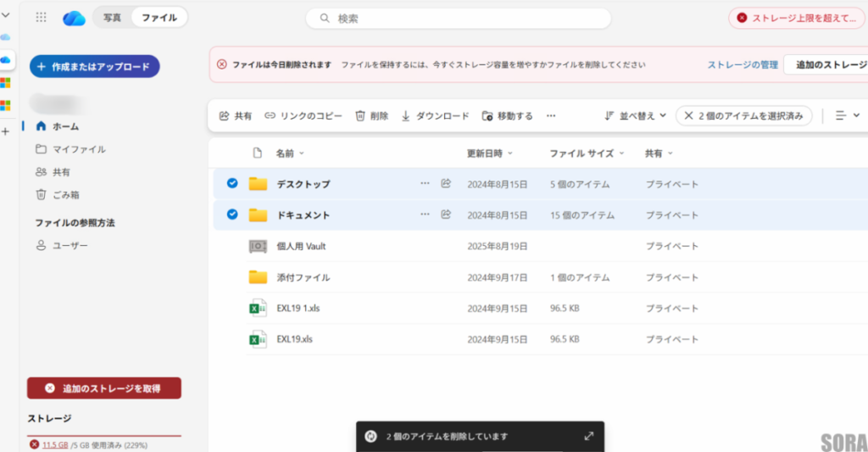Clear selection of 2 selected items

coord(689,115)
